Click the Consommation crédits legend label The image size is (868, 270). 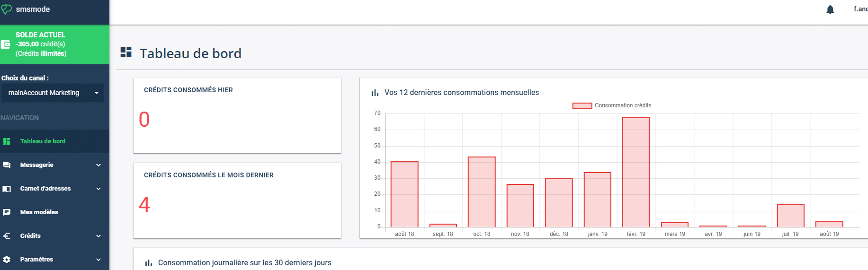(x=623, y=105)
